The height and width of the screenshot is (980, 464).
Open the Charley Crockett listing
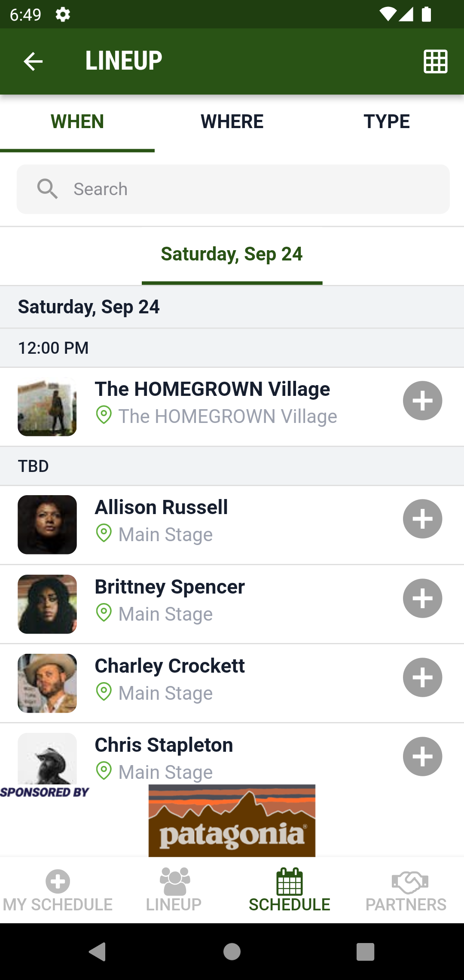tap(170, 666)
